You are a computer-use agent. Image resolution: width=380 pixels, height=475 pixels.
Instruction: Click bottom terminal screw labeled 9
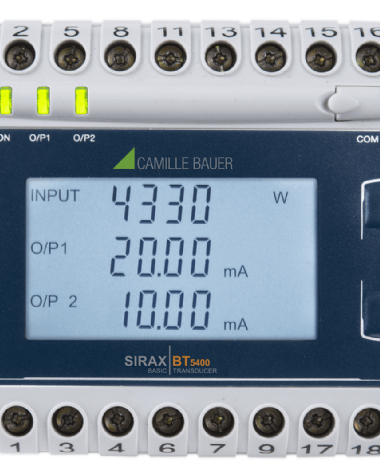269,421
